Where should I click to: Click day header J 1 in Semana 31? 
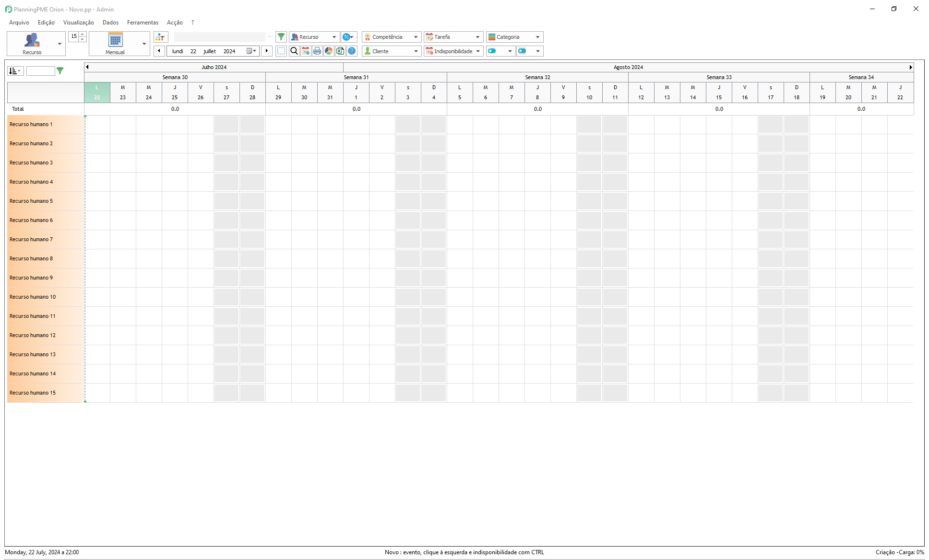pyautogui.click(x=356, y=93)
